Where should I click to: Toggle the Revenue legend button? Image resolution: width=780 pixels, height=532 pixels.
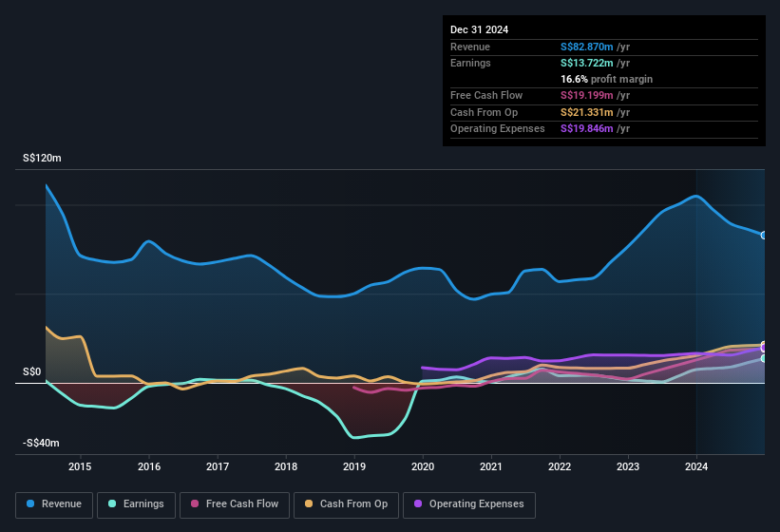coord(55,504)
